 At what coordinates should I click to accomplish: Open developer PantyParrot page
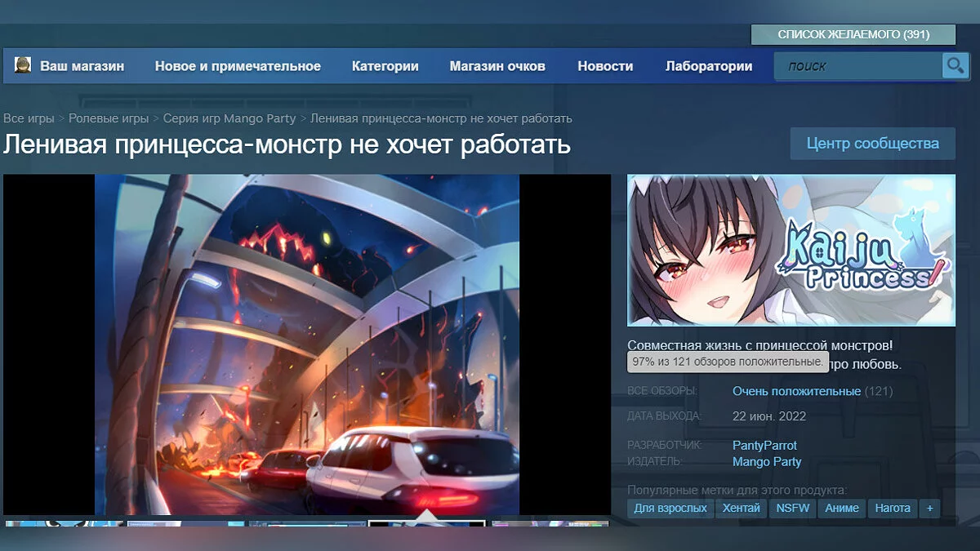pos(764,445)
